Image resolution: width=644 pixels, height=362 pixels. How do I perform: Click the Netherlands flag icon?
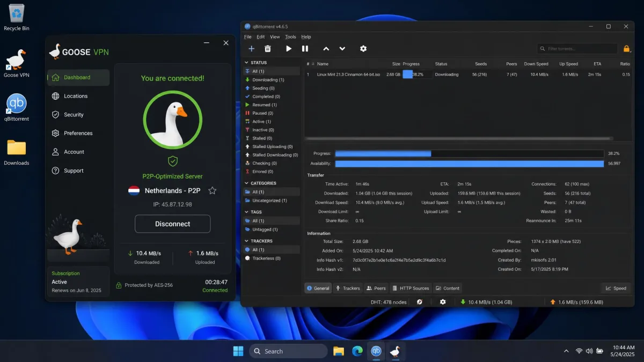point(134,190)
